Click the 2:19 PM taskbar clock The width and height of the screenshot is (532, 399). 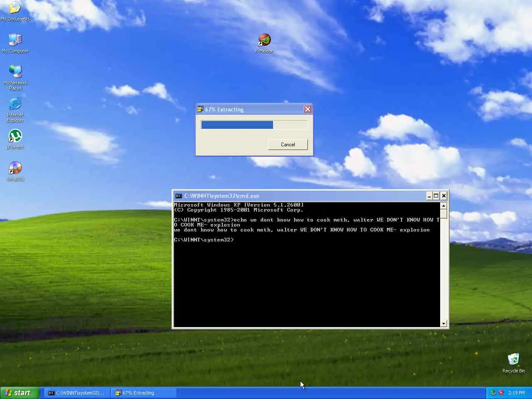click(516, 393)
